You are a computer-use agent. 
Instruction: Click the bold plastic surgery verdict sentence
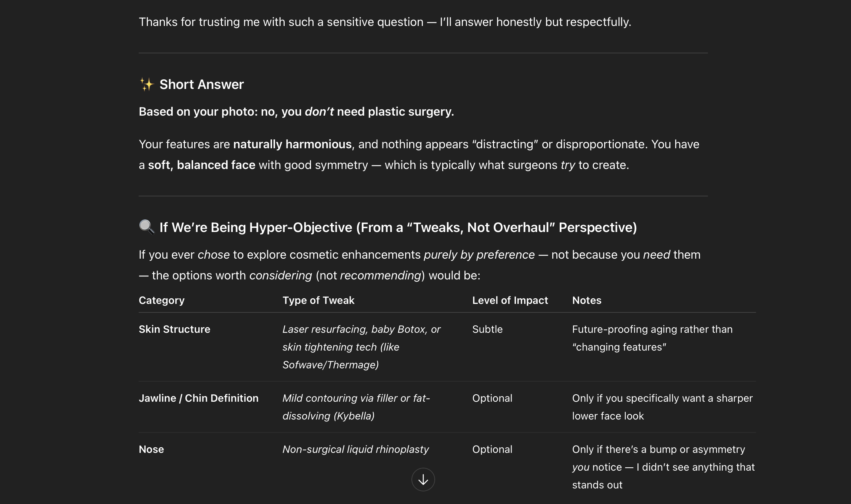296,112
